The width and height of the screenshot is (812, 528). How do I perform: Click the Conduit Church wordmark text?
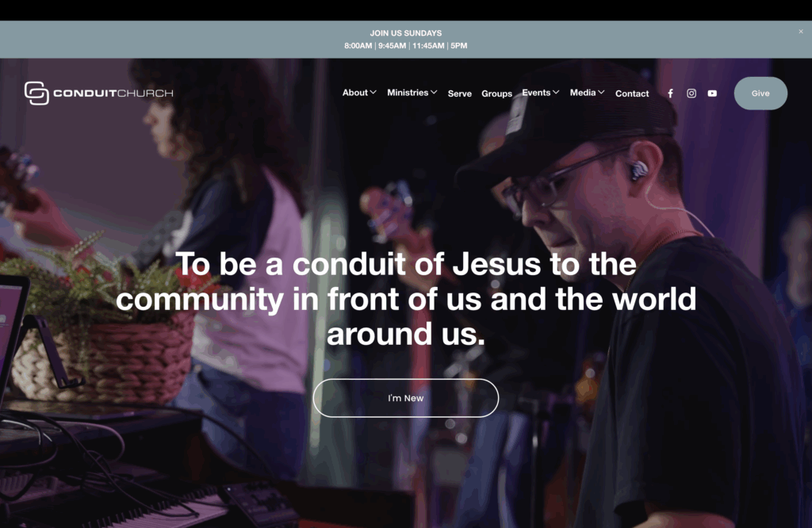coord(113,94)
